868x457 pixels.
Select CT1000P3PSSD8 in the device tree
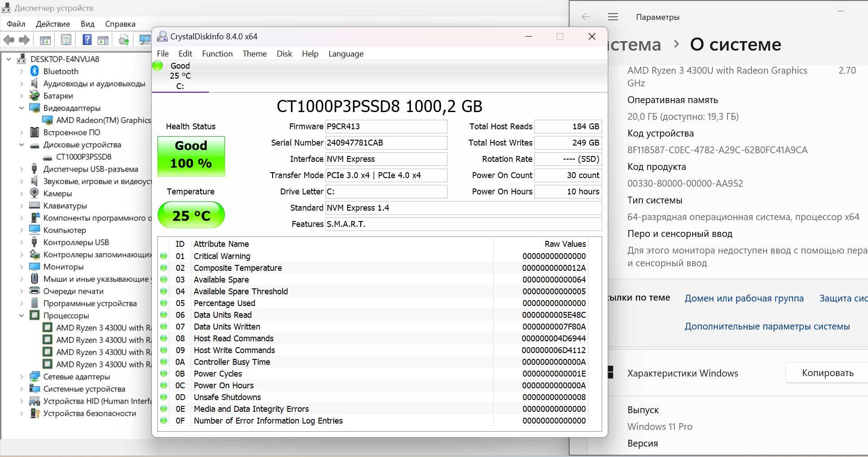84,156
